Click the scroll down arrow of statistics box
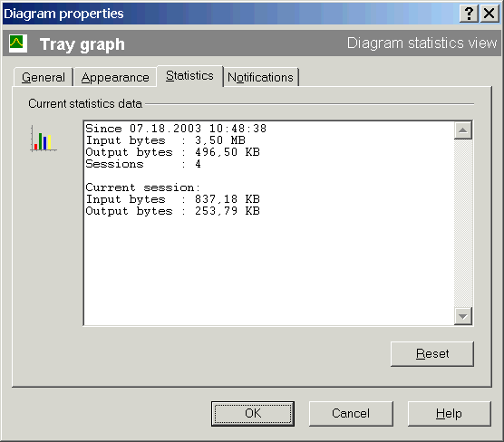 463,316
